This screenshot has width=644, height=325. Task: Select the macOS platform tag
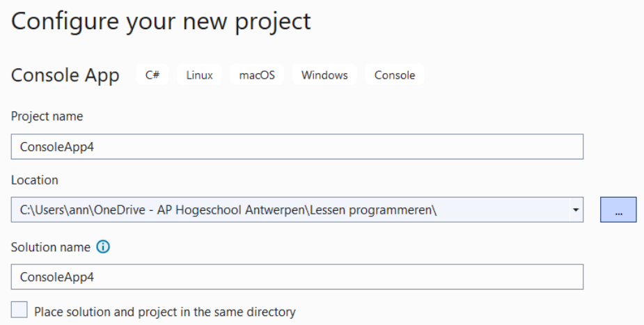[257, 74]
